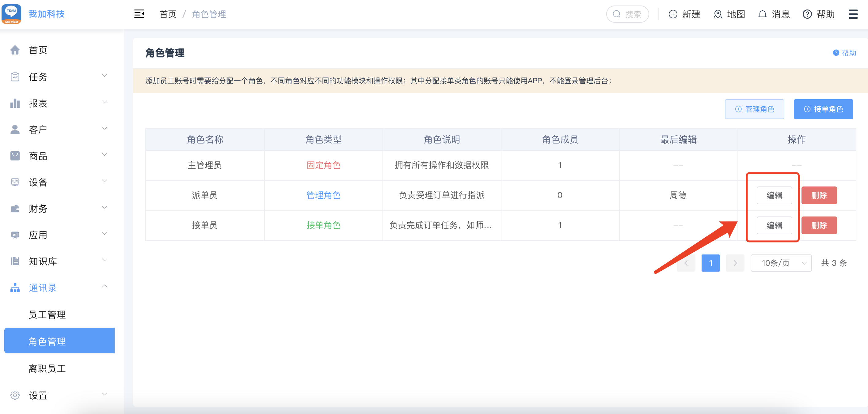
Task: Collapse sidebar with the fold menu icon
Action: click(139, 14)
